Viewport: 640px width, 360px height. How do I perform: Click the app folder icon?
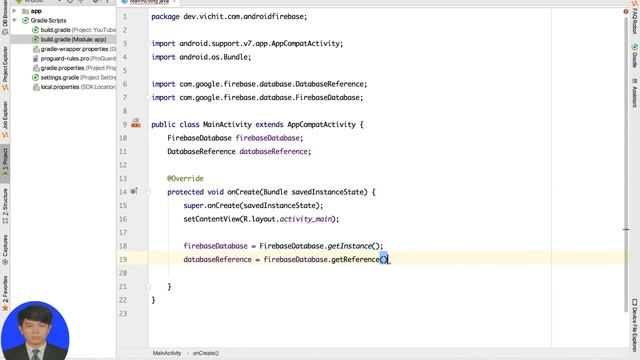(25, 11)
